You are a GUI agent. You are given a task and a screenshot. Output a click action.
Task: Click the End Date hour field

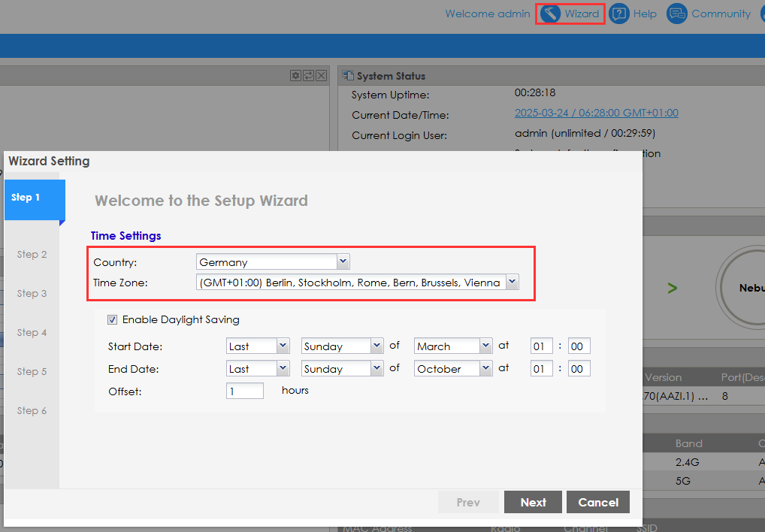pos(542,369)
